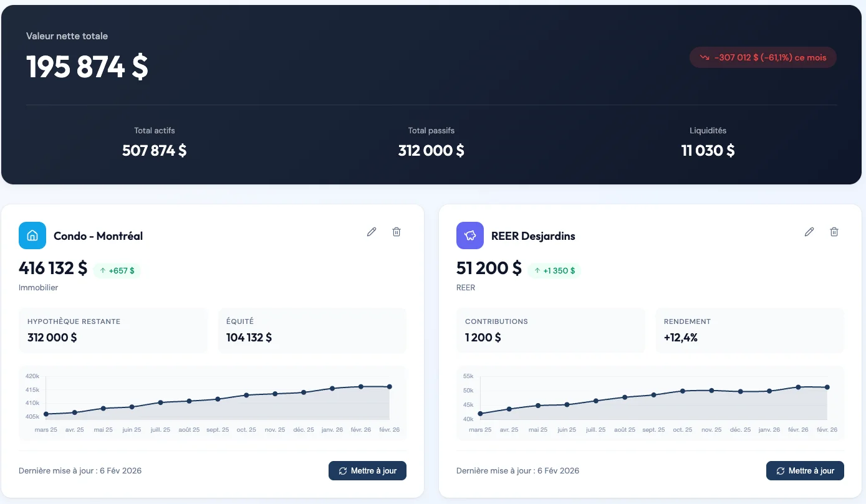
Task: Click the +657 $ gain badge on Condo card
Action: 117,270
